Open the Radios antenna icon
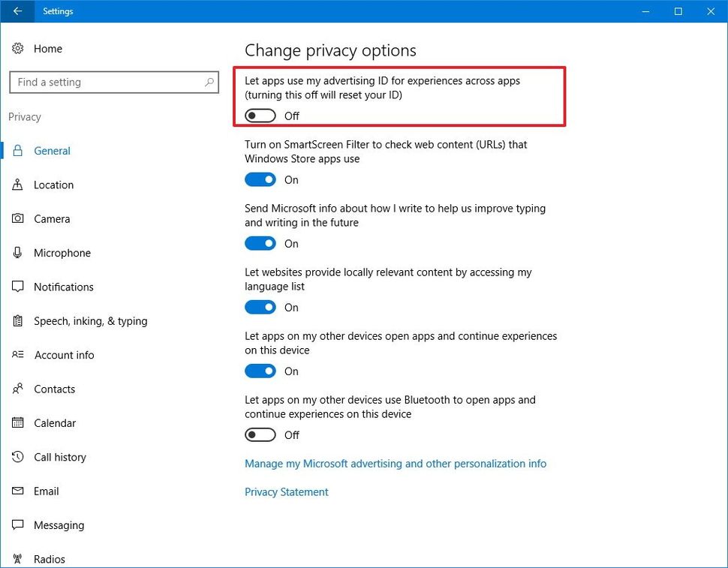 (17, 559)
